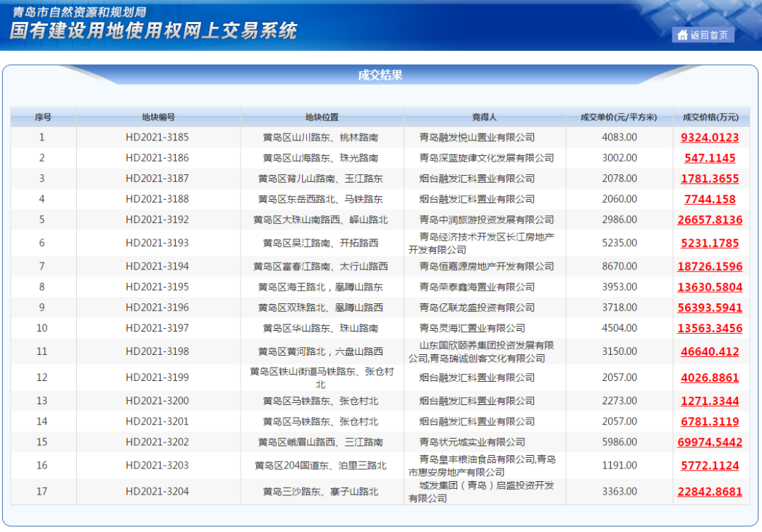Click location 黄岛区山海路东、珠光路南

click(321, 158)
